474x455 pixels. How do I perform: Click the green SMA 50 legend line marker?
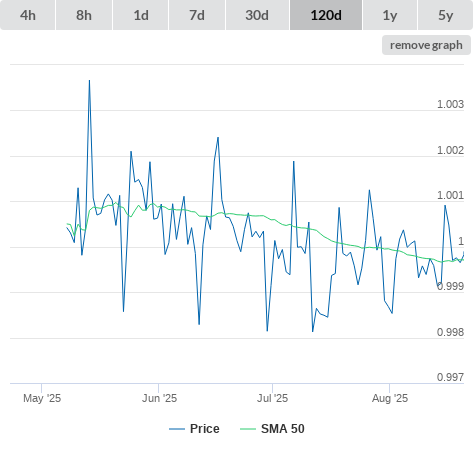(248, 429)
